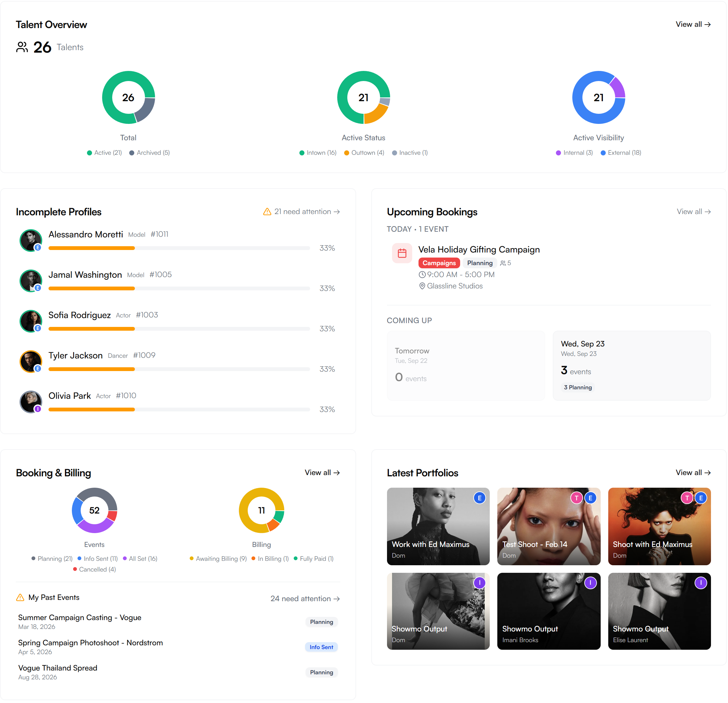
Task: Click the I badge on Olivia Park's avatar
Action: point(38,409)
